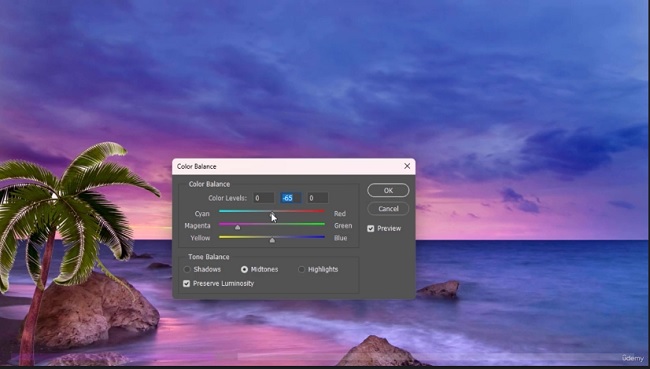Click the Red end label
The width and height of the screenshot is (650, 369).
[x=340, y=214]
